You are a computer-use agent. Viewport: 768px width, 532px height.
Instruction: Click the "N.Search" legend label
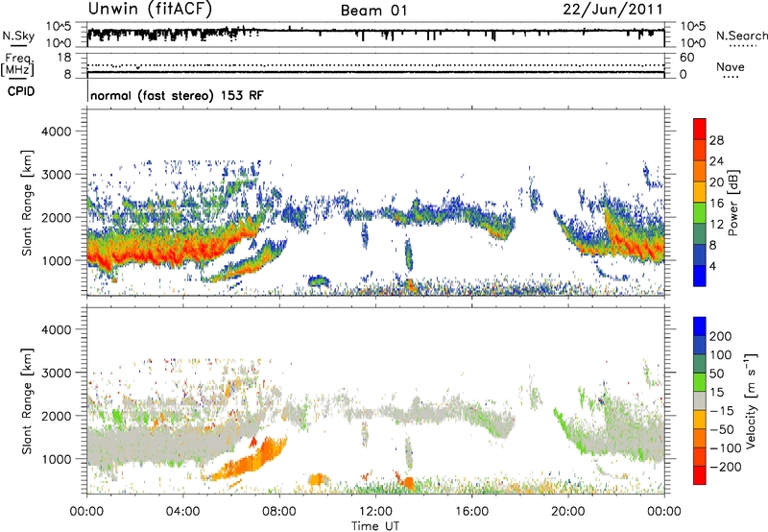pyautogui.click(x=741, y=36)
